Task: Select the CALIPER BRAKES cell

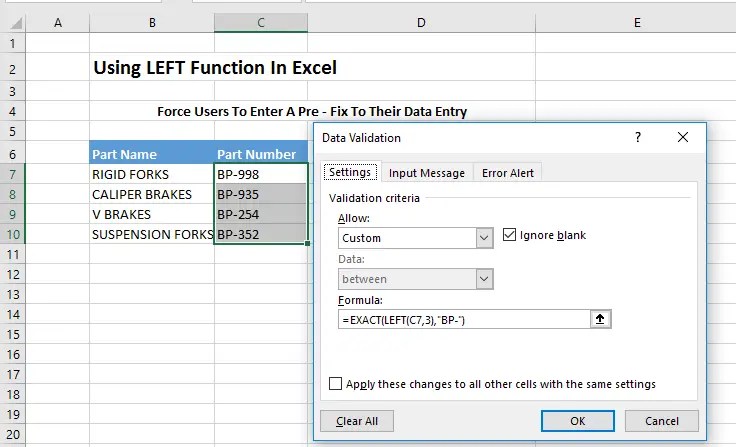Action: click(x=151, y=194)
